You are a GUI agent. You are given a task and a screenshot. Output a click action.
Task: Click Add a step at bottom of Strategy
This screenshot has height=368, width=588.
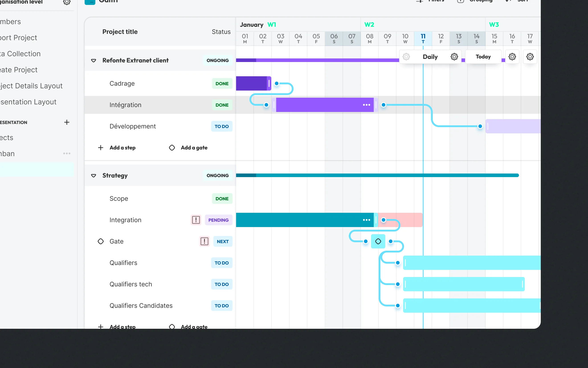pos(122,326)
